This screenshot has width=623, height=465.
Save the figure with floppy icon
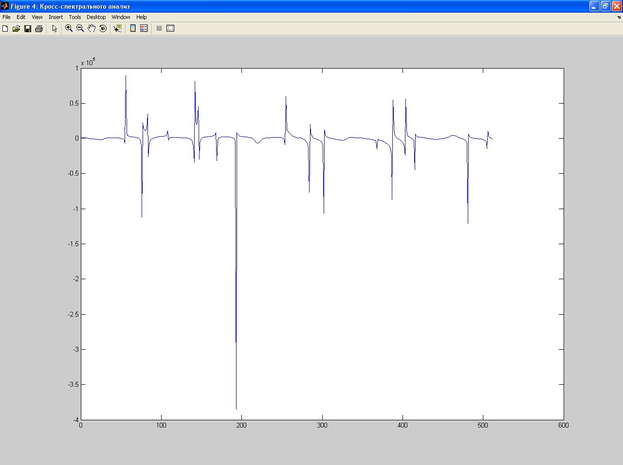(x=27, y=29)
